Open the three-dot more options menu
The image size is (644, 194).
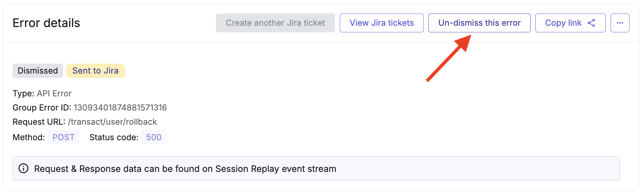[620, 23]
